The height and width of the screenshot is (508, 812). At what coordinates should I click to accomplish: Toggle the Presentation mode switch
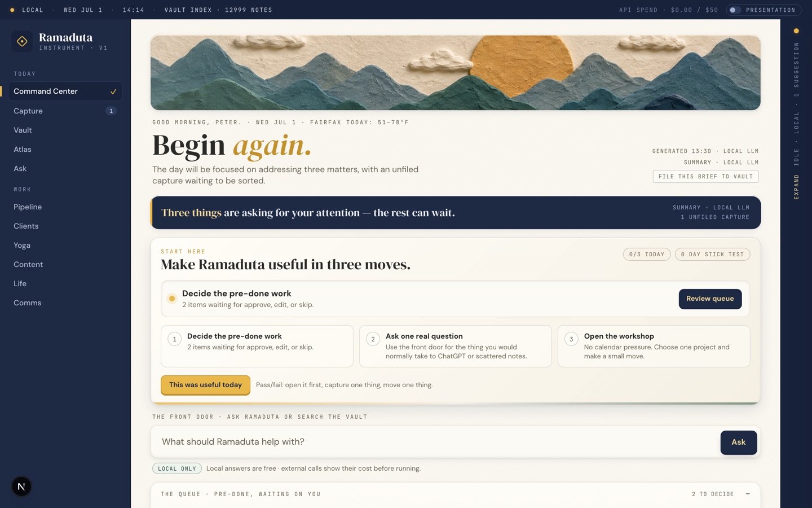tap(735, 10)
